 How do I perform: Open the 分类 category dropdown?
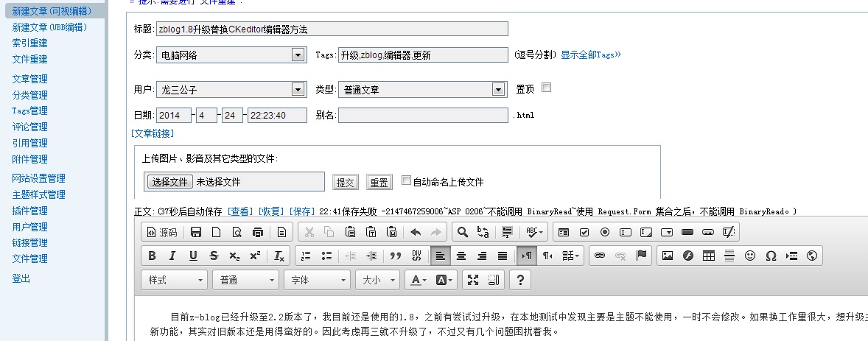click(x=231, y=55)
